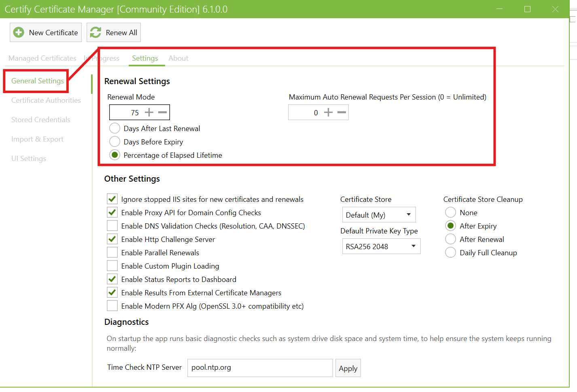
Task: Click the Renew All refresh arrows icon
Action: (x=95, y=32)
